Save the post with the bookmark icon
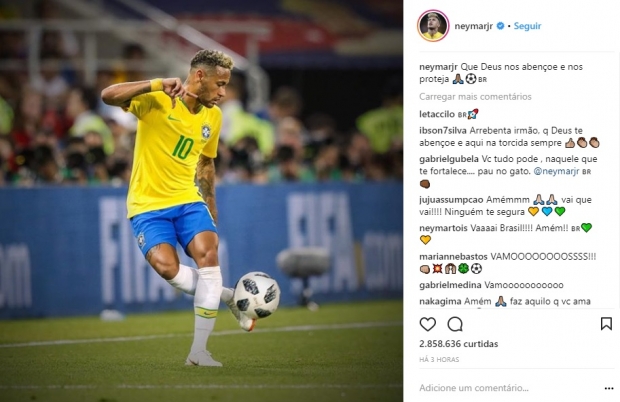The image size is (620, 402). click(606, 324)
